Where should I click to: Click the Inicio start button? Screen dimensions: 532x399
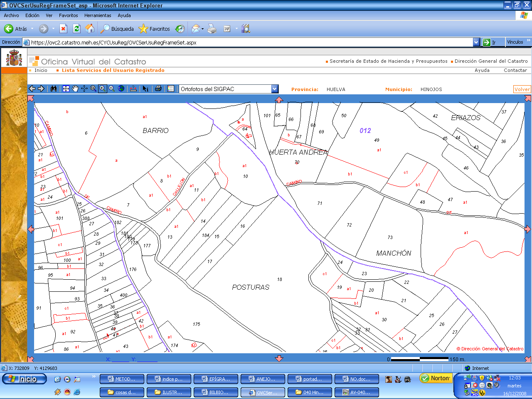[24, 379]
